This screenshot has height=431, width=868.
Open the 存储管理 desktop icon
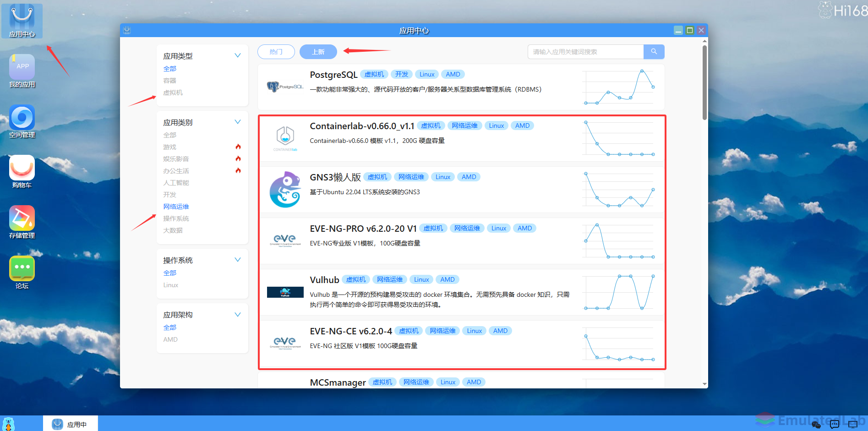tap(22, 222)
